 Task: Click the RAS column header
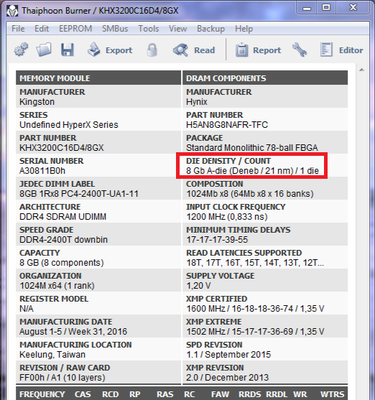pyautogui.click(x=165, y=394)
